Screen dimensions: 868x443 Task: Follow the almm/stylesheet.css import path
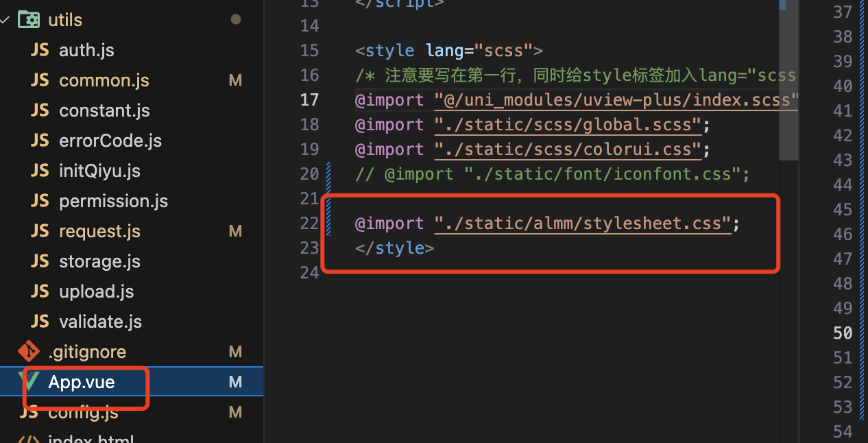583,224
